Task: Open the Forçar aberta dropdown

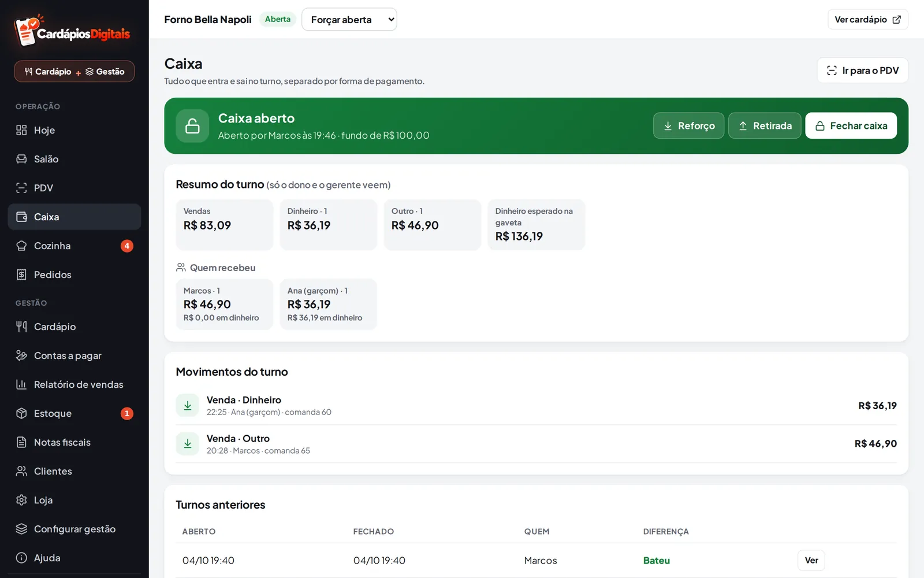Action: point(349,20)
